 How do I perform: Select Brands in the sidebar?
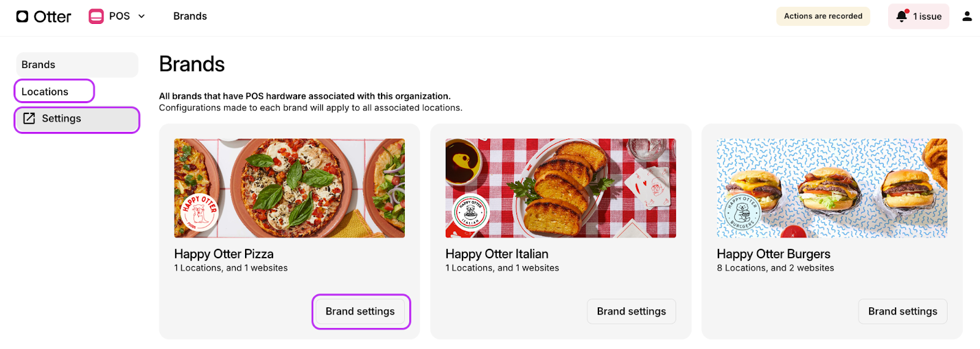pyautogui.click(x=77, y=64)
